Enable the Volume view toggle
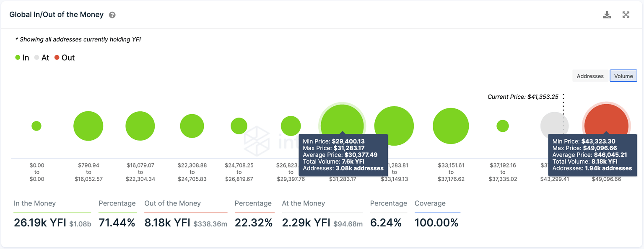Viewport: 644px width, 249px height. (623, 76)
